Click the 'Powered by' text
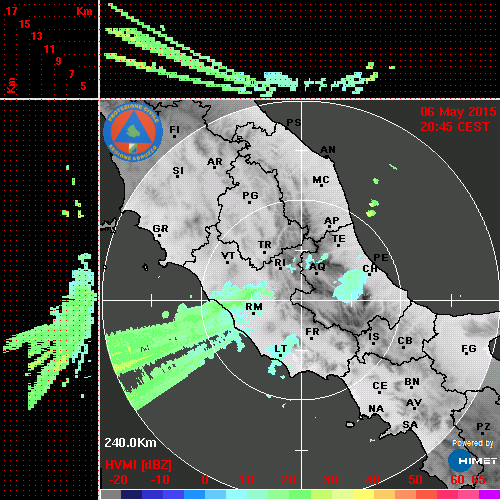This screenshot has width=500, height=500. (x=473, y=443)
